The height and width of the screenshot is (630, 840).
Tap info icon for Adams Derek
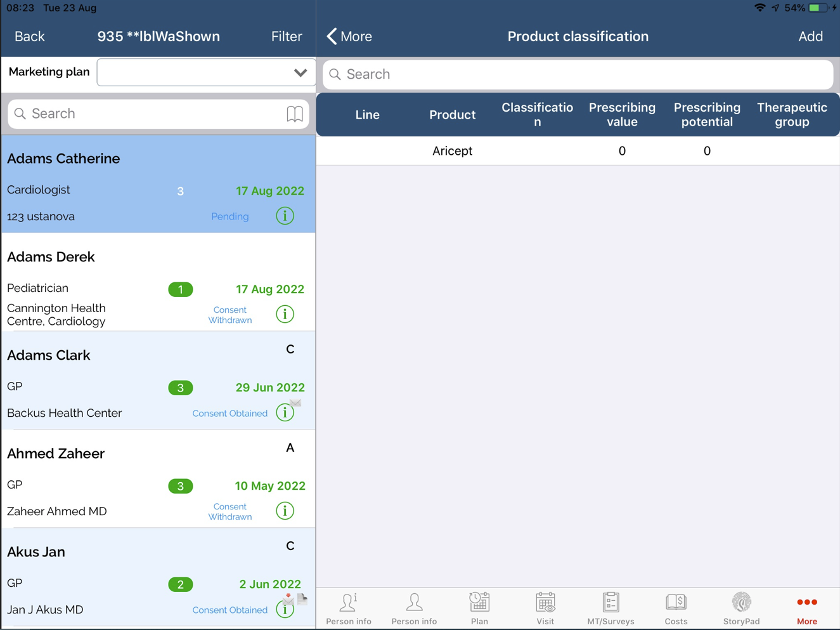coord(285,314)
